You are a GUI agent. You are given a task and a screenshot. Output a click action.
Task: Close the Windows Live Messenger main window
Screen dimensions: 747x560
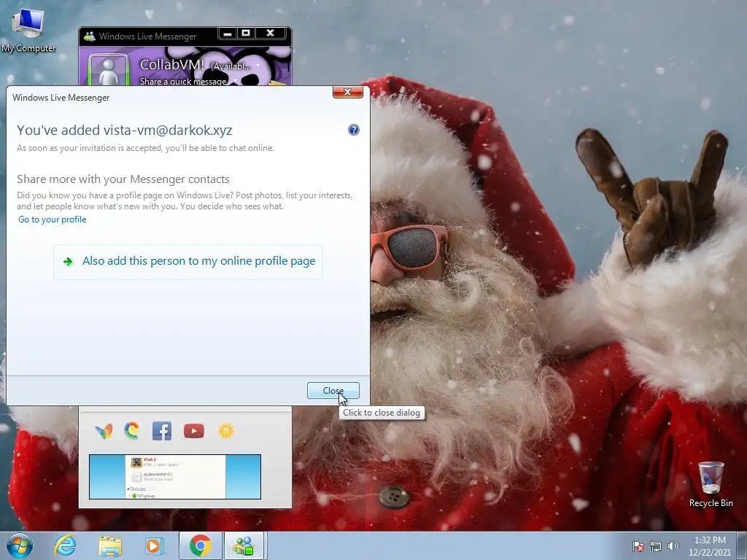270,34
